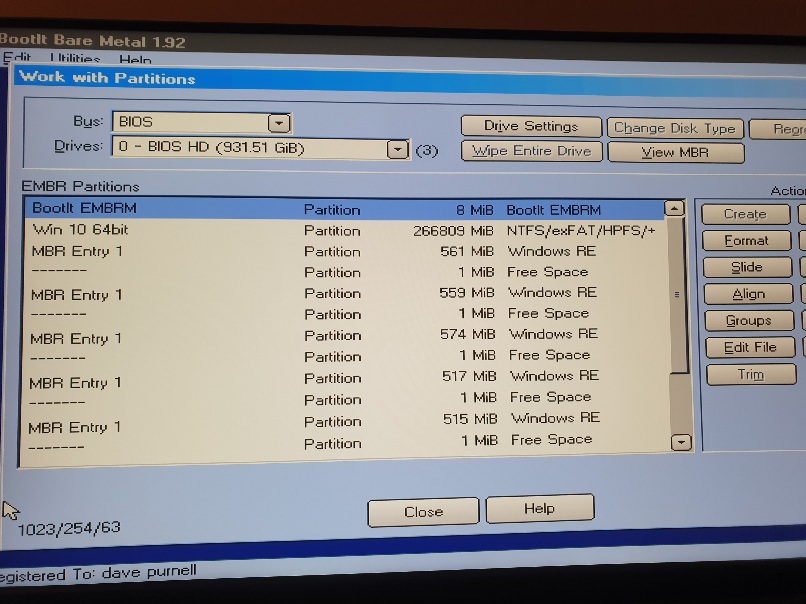Image resolution: width=806 pixels, height=604 pixels.
Task: Select Free Space row below 559 MiB entry
Action: [345, 314]
